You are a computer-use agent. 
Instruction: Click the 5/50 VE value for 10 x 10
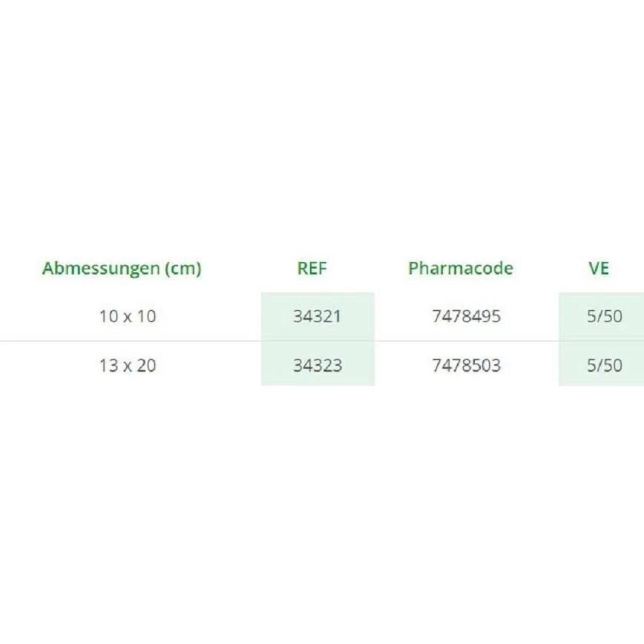tap(604, 317)
